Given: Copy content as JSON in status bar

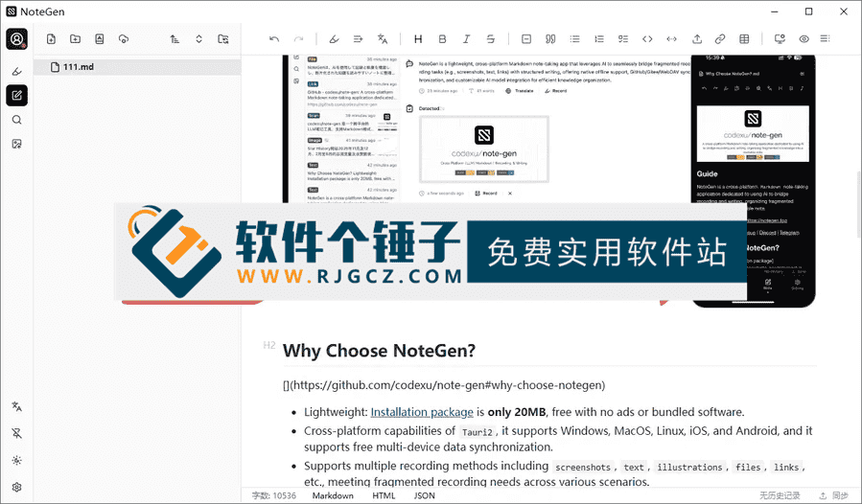Looking at the screenshot, I should pos(425,495).
